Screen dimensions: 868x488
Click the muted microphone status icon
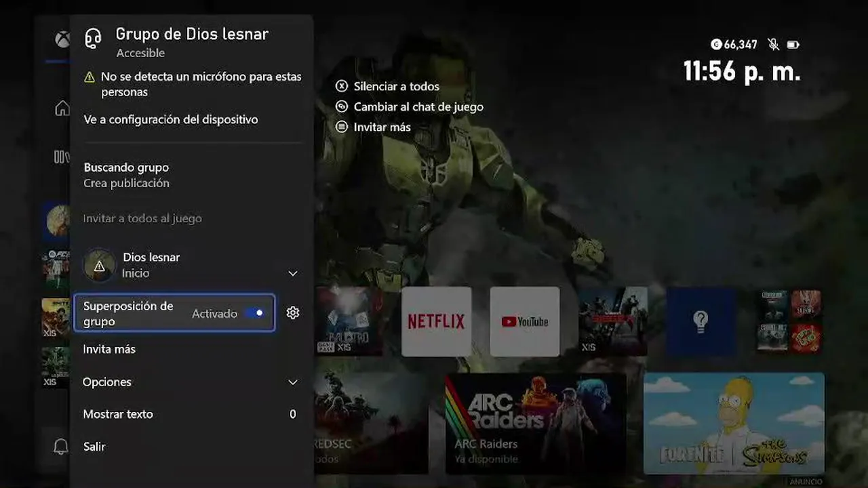[x=773, y=45]
